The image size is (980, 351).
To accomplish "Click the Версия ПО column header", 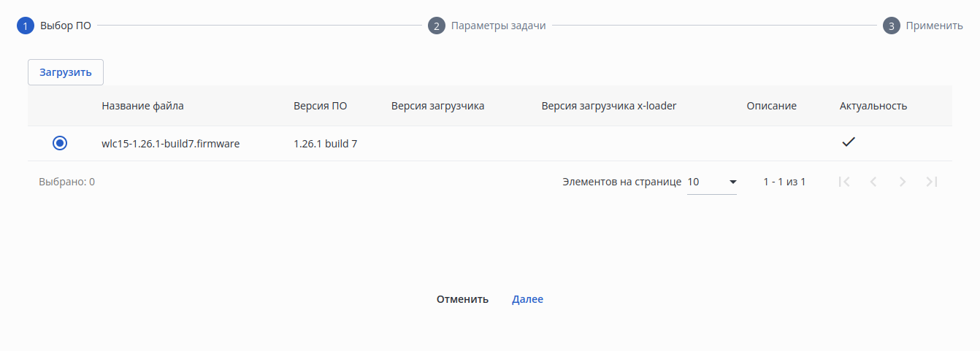I will point(320,106).
